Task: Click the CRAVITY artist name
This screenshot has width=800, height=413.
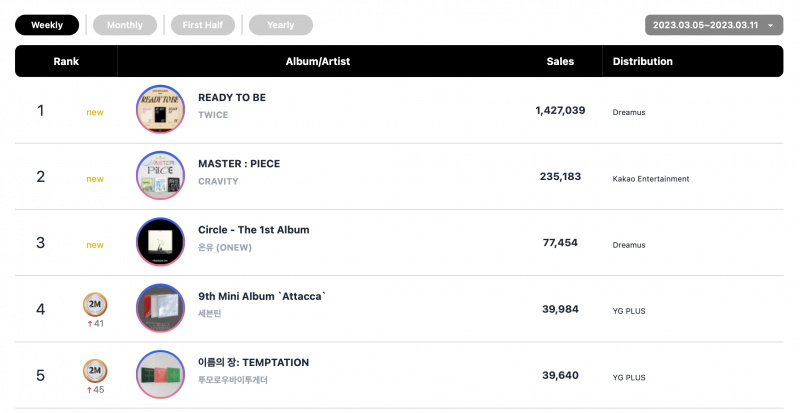Action: tap(218, 181)
